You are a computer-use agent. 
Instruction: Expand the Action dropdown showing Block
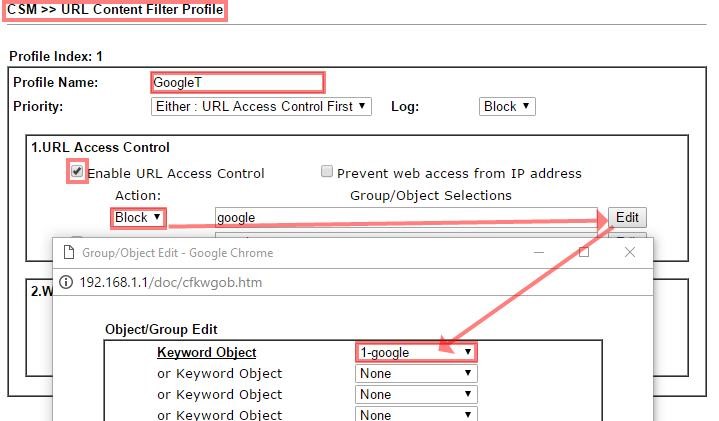(x=139, y=217)
